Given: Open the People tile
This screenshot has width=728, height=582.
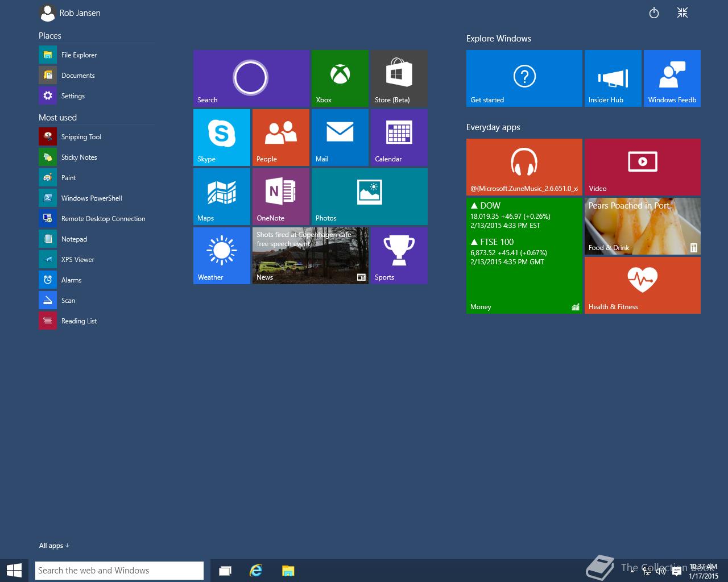Looking at the screenshot, I should tap(281, 138).
